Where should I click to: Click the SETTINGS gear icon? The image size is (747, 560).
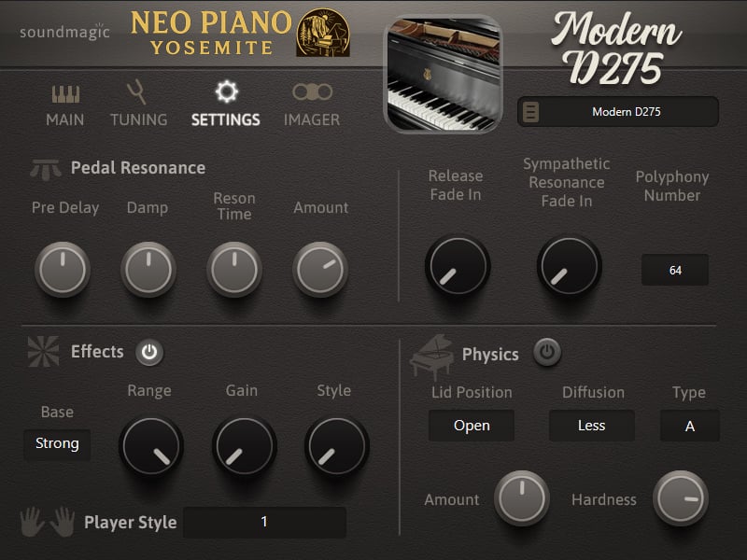[226, 91]
